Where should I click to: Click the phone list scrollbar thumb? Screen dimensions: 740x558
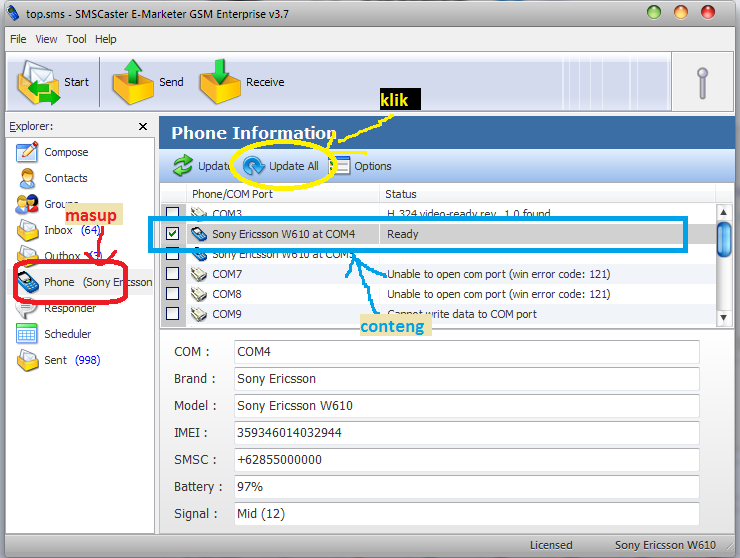[723, 239]
